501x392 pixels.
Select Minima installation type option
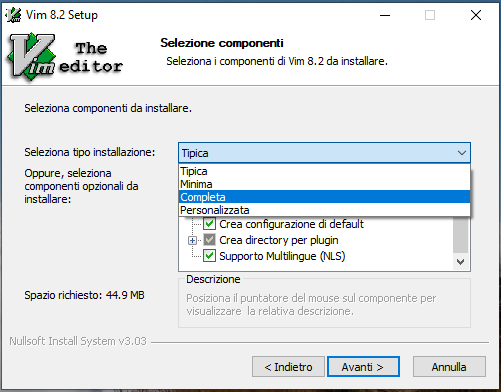(324, 184)
